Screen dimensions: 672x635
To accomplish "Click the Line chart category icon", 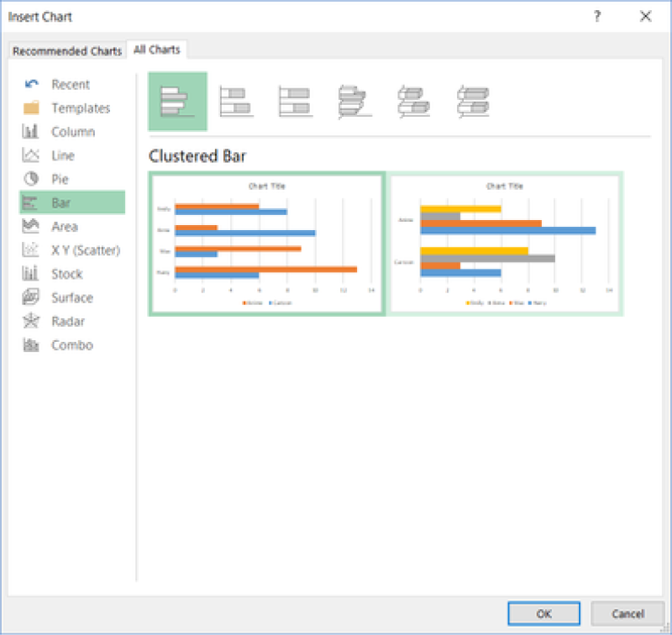I will point(30,155).
